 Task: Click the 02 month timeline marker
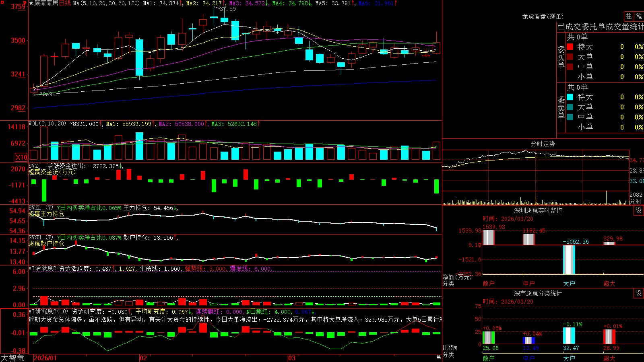tap(143, 358)
